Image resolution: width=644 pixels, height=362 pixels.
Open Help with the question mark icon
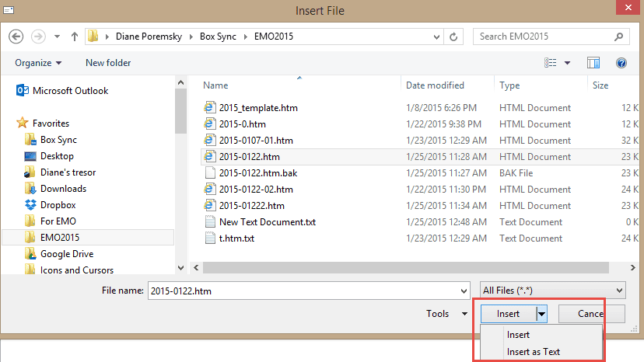coord(621,63)
